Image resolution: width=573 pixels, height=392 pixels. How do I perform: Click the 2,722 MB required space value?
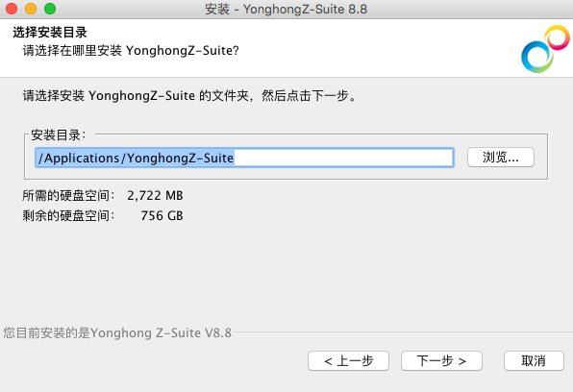[x=155, y=195]
